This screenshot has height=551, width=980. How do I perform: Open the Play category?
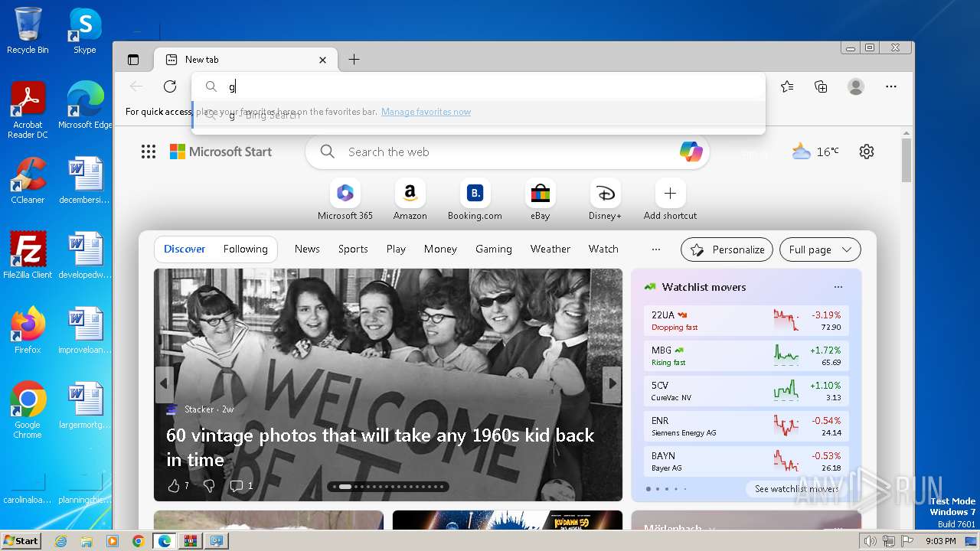tap(396, 249)
